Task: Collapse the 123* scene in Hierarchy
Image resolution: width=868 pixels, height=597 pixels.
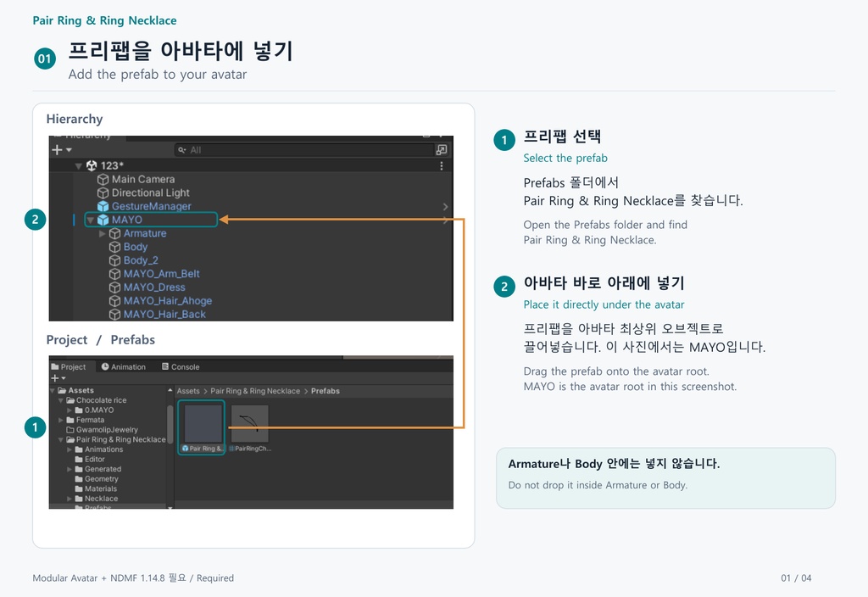Action: click(x=79, y=165)
